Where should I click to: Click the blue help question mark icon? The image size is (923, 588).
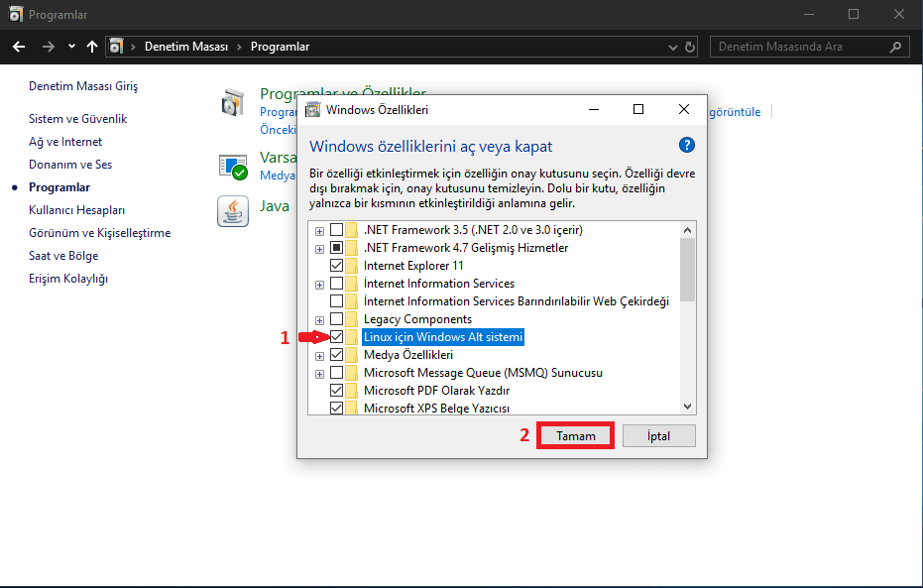(x=687, y=145)
